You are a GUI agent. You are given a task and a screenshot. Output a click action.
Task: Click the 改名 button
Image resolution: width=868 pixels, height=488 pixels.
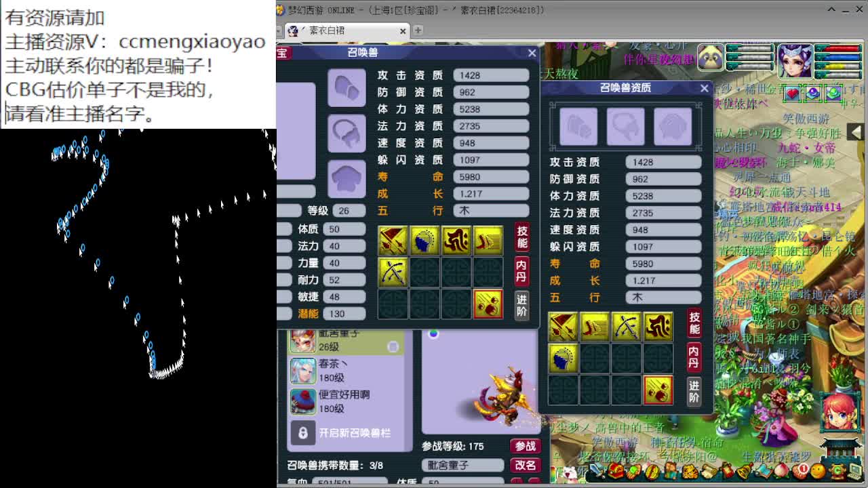(525, 465)
